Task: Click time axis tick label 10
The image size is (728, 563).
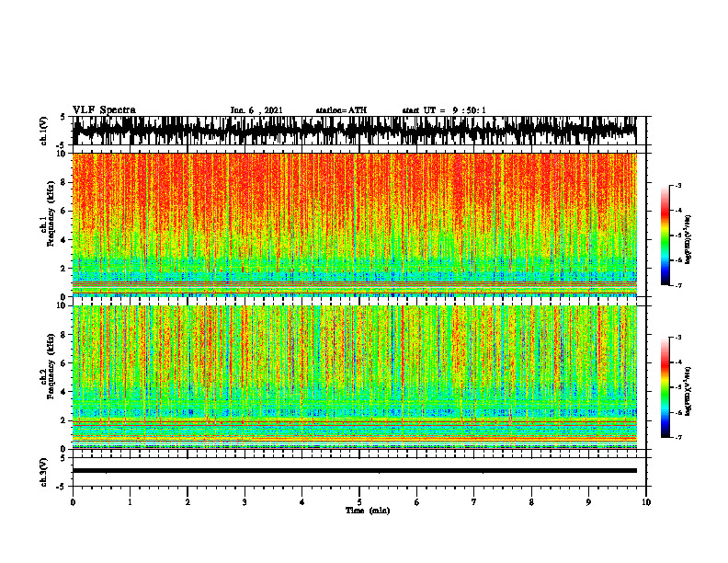Action: [646, 502]
